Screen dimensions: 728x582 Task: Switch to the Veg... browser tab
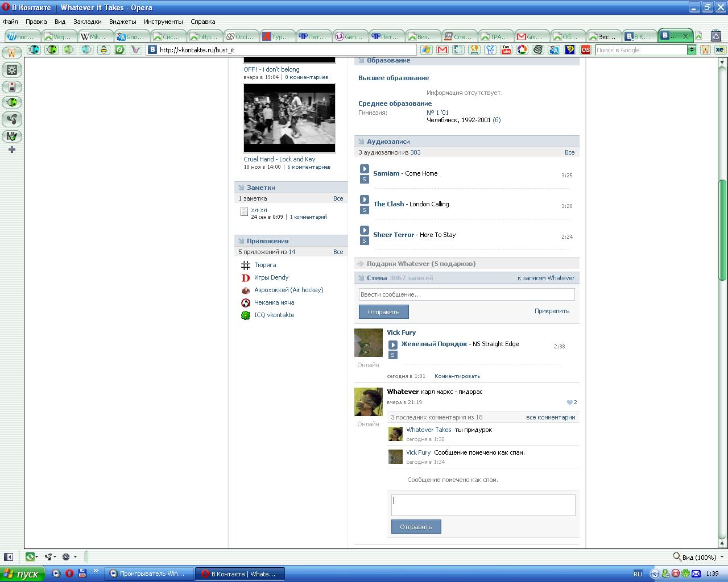pyautogui.click(x=59, y=36)
